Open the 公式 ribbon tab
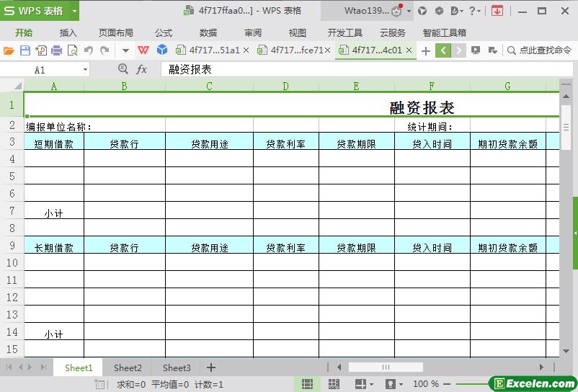 coord(164,33)
